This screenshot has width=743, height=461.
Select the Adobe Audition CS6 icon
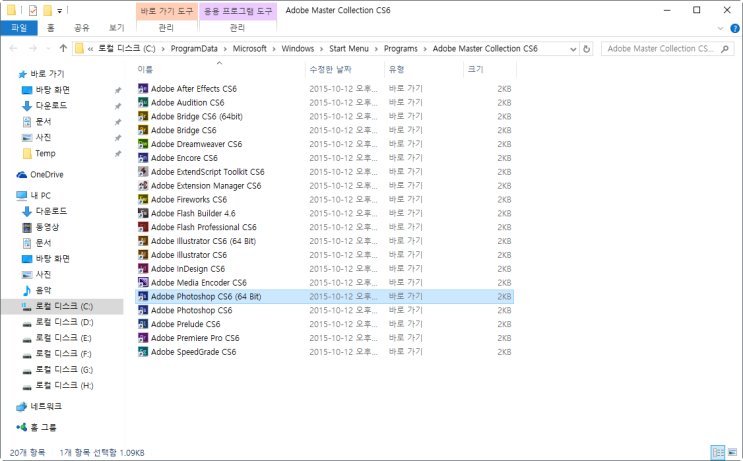(143, 102)
